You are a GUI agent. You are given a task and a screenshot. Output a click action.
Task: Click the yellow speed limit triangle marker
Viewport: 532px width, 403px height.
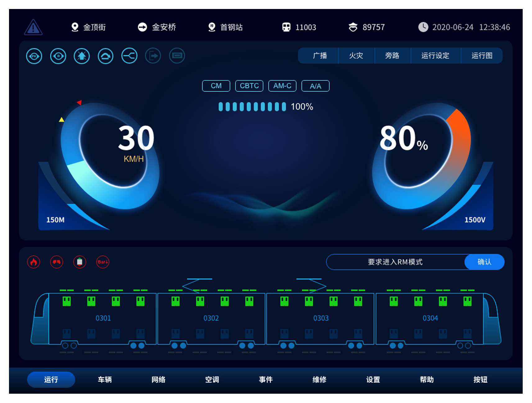point(61,119)
